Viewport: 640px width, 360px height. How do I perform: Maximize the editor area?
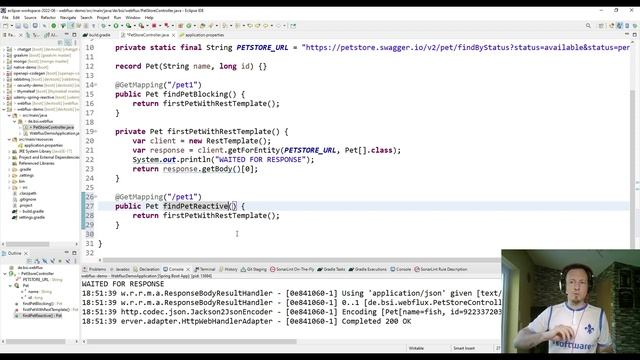tap(635, 35)
